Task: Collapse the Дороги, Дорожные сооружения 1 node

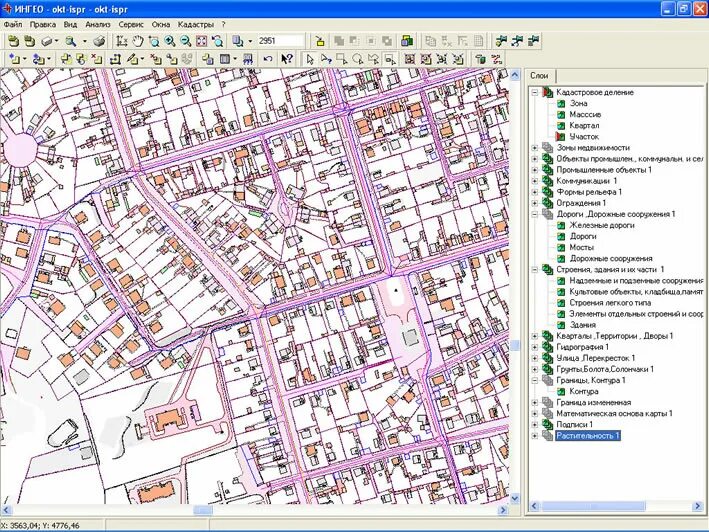Action: (535, 214)
